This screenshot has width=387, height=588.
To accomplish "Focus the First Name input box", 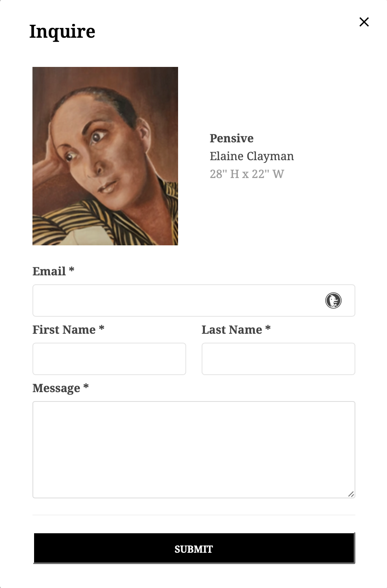I will (109, 359).
